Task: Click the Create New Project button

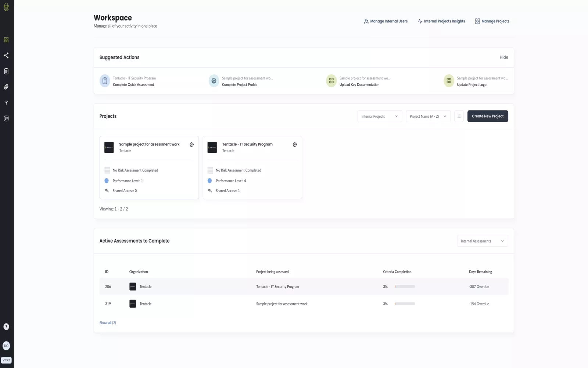Action: click(x=488, y=116)
